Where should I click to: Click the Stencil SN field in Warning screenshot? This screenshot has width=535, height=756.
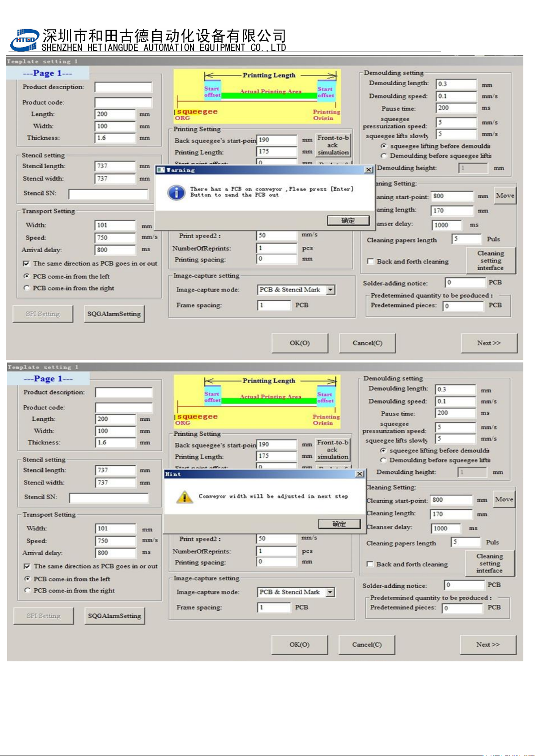108,194
